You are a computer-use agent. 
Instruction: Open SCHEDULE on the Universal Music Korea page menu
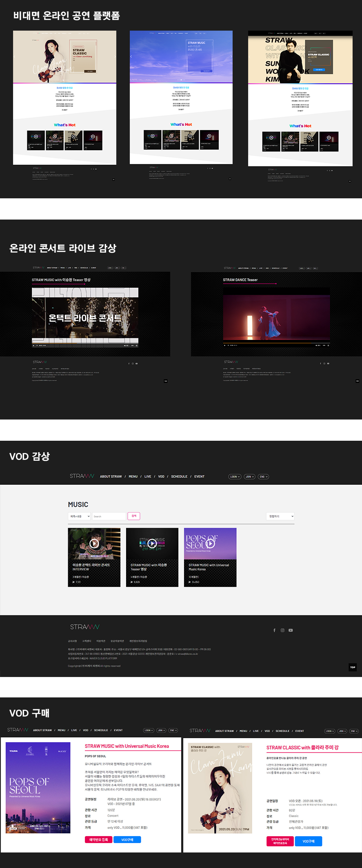101,730
